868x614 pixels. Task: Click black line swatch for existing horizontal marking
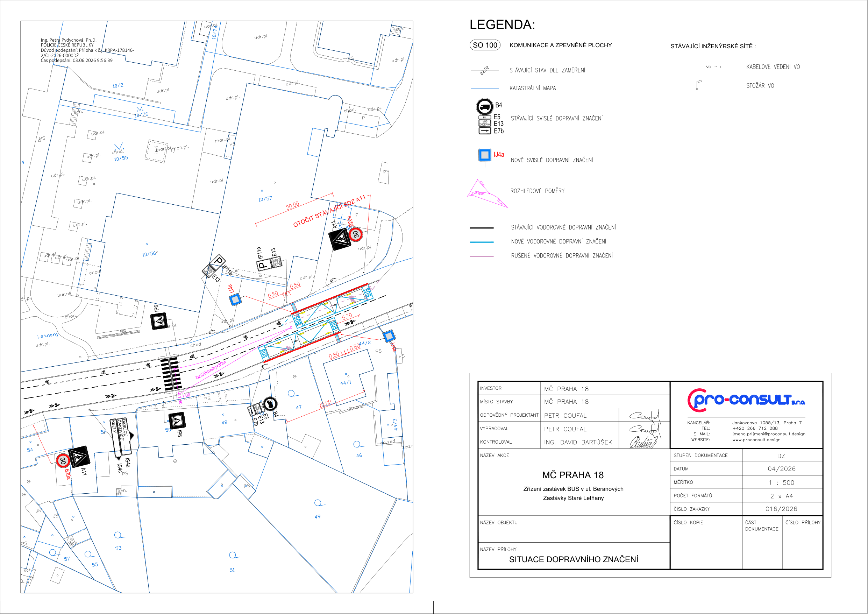(482, 228)
